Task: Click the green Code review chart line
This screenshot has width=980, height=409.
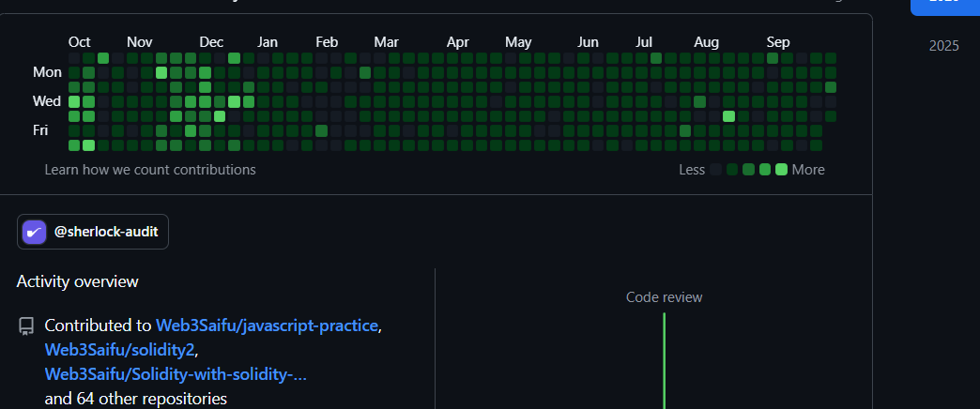Action: (665, 361)
